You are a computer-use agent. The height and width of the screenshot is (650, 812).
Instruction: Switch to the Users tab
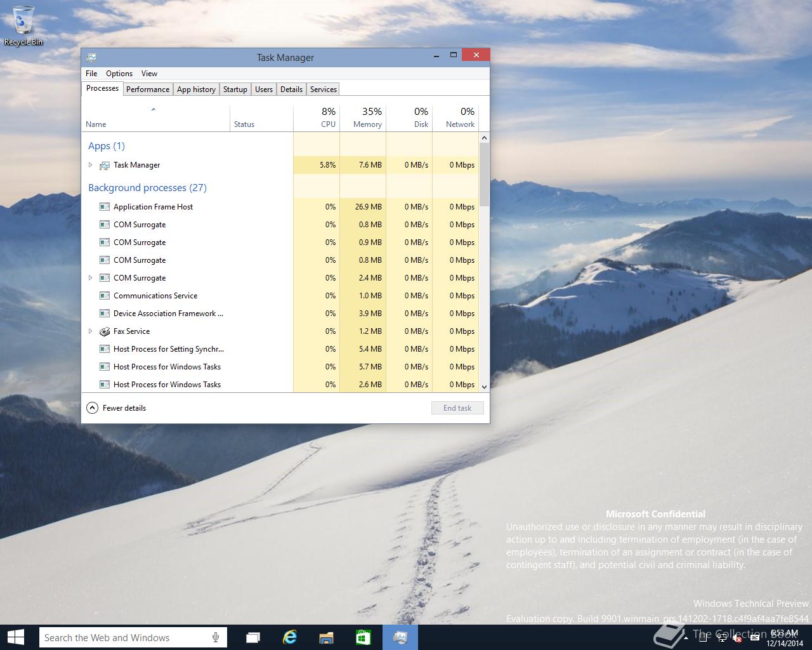click(264, 90)
